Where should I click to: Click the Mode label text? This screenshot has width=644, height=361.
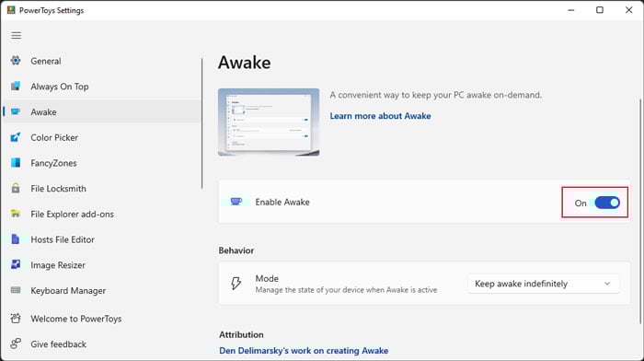pos(267,278)
